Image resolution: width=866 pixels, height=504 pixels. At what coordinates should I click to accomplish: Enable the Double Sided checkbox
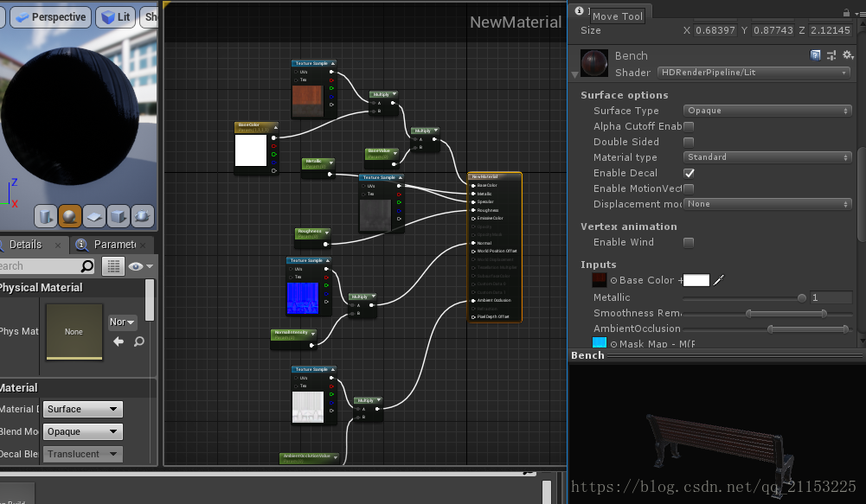pyautogui.click(x=689, y=142)
